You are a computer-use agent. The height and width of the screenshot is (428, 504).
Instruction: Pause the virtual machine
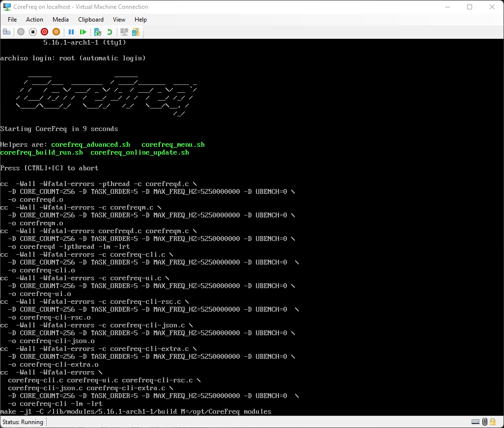pyautogui.click(x=71, y=32)
